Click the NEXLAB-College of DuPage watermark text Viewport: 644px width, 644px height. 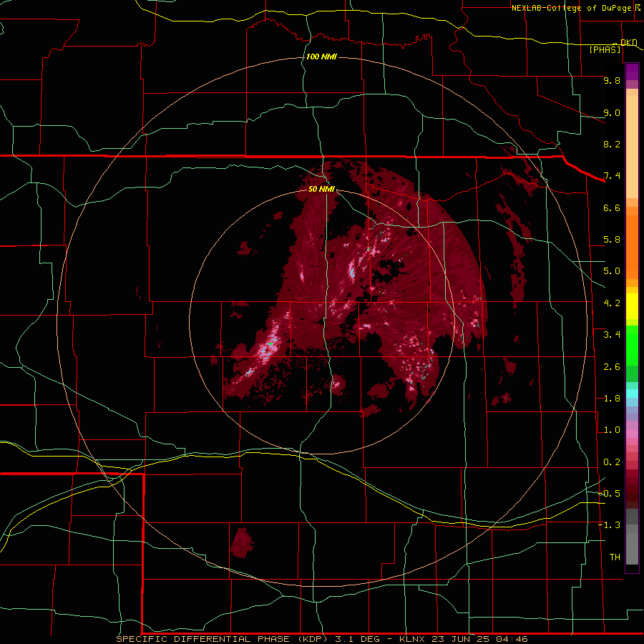click(x=571, y=8)
